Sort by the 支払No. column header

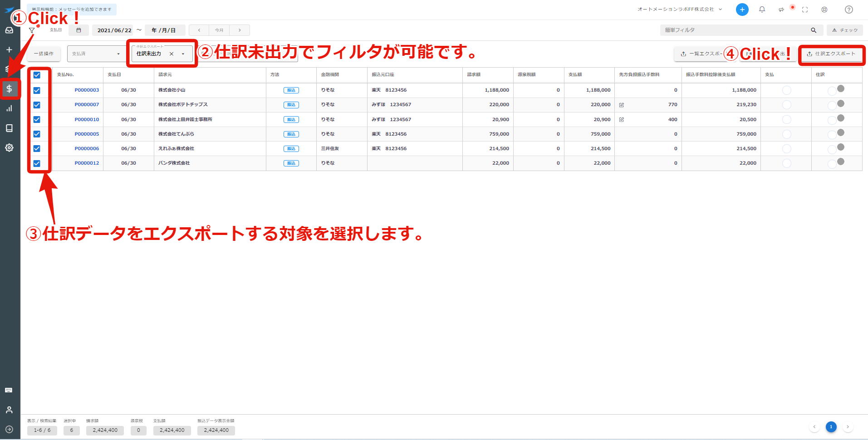pyautogui.click(x=65, y=75)
